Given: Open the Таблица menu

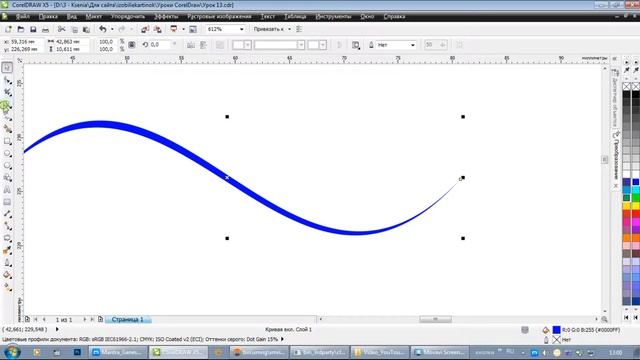Looking at the screenshot, I should pos(295,17).
